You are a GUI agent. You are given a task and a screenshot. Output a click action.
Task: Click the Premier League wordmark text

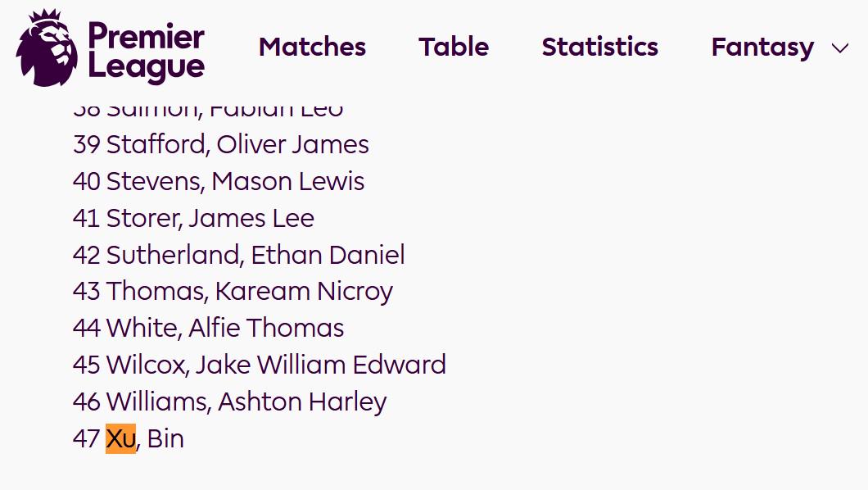[x=146, y=51]
